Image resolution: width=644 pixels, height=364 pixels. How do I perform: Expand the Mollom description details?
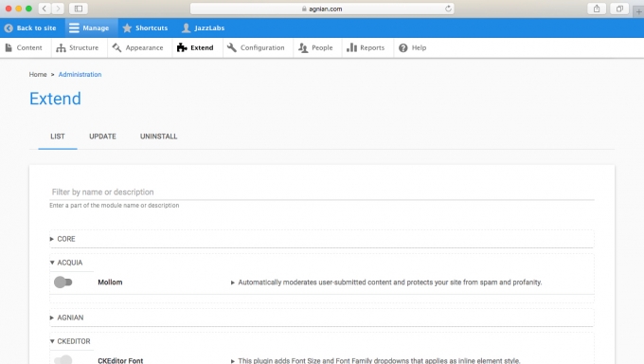(x=232, y=282)
